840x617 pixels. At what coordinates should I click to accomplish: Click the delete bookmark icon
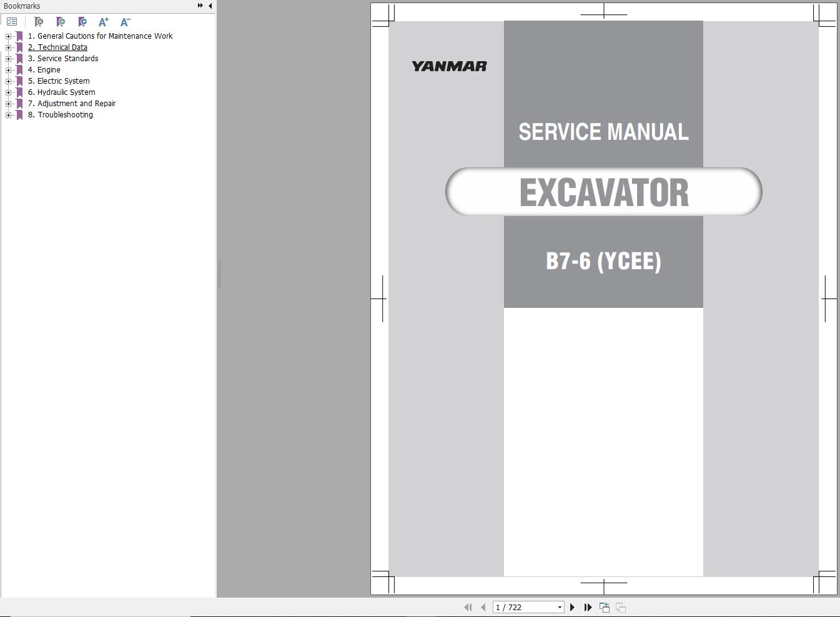point(39,22)
